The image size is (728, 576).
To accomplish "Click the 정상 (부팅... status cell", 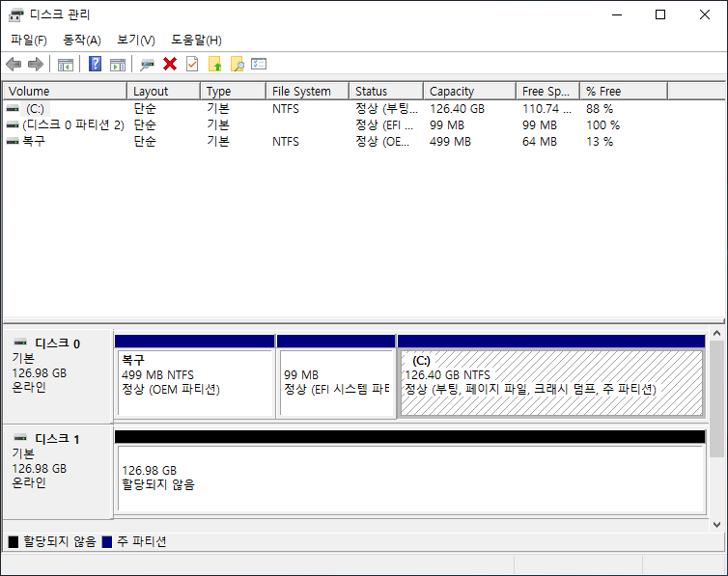I will click(x=386, y=108).
